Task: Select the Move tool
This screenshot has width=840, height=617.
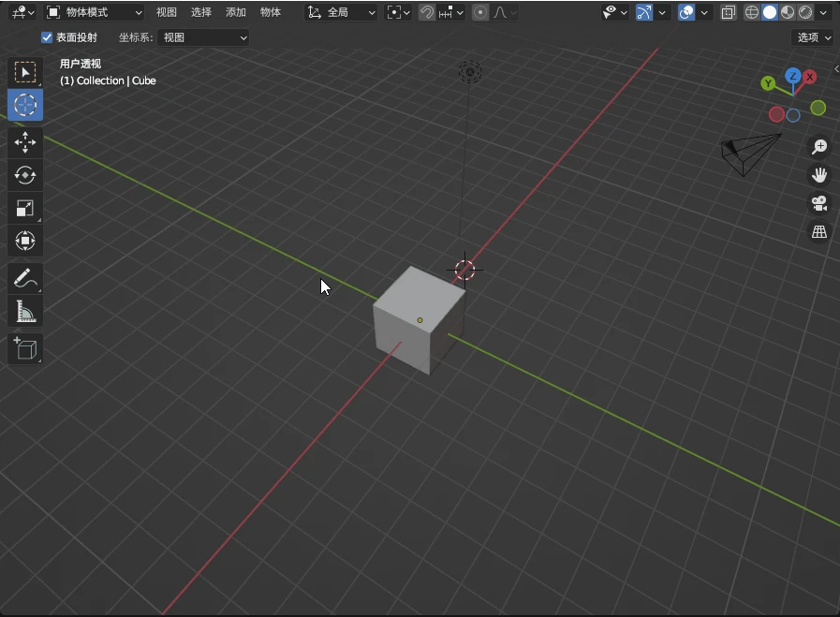Action: point(24,142)
